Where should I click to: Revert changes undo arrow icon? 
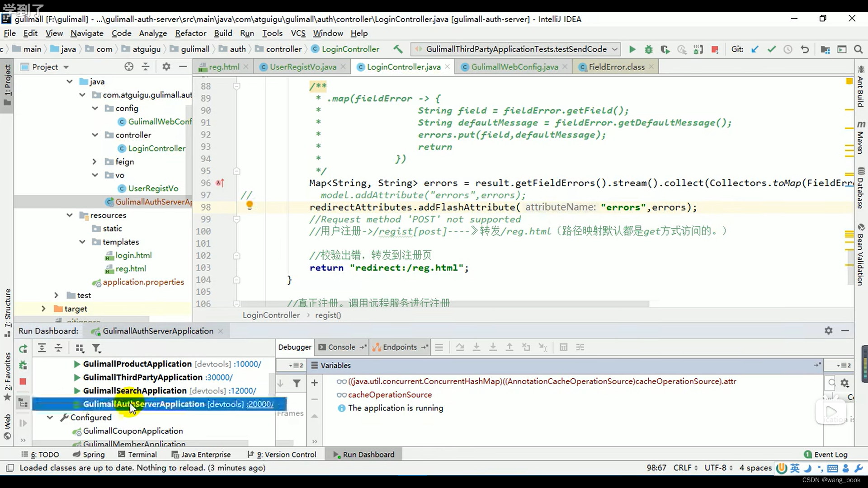(804, 49)
